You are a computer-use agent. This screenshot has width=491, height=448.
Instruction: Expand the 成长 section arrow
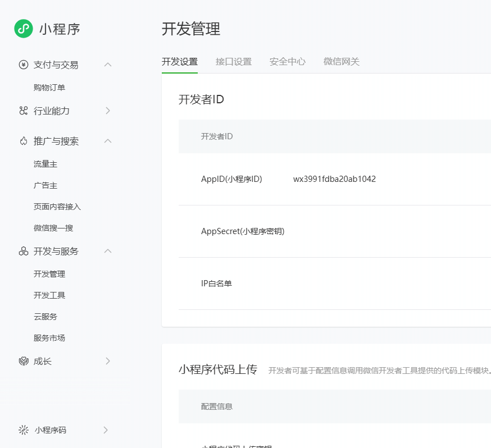coord(108,362)
